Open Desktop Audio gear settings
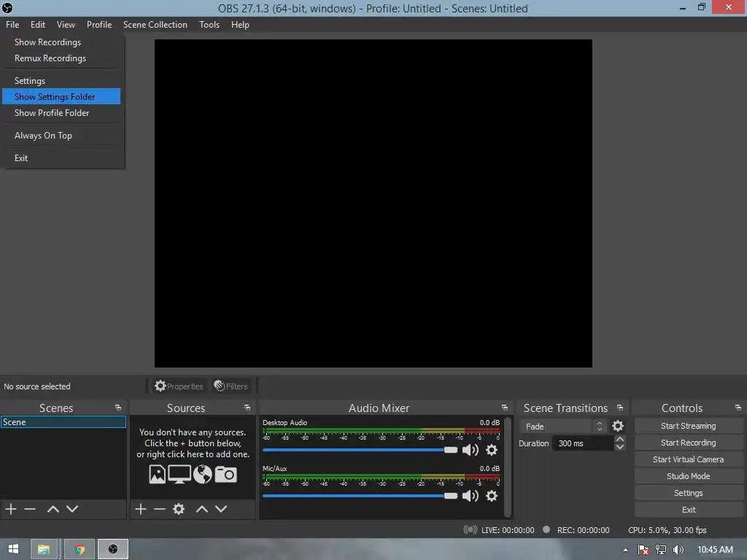Viewport: 747px width, 560px height. [x=492, y=449]
